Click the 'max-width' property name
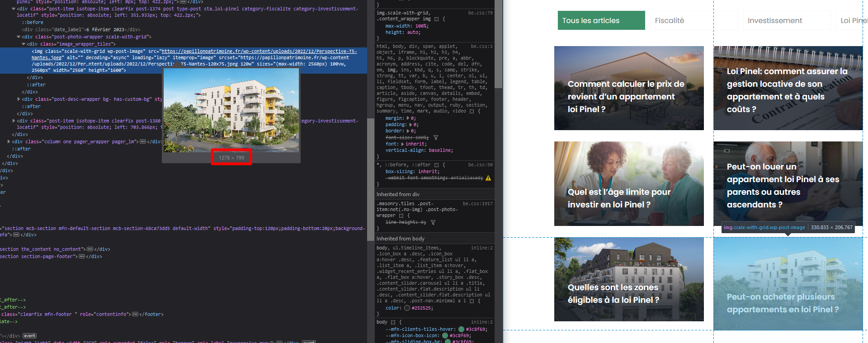The image size is (868, 343). coord(399,26)
